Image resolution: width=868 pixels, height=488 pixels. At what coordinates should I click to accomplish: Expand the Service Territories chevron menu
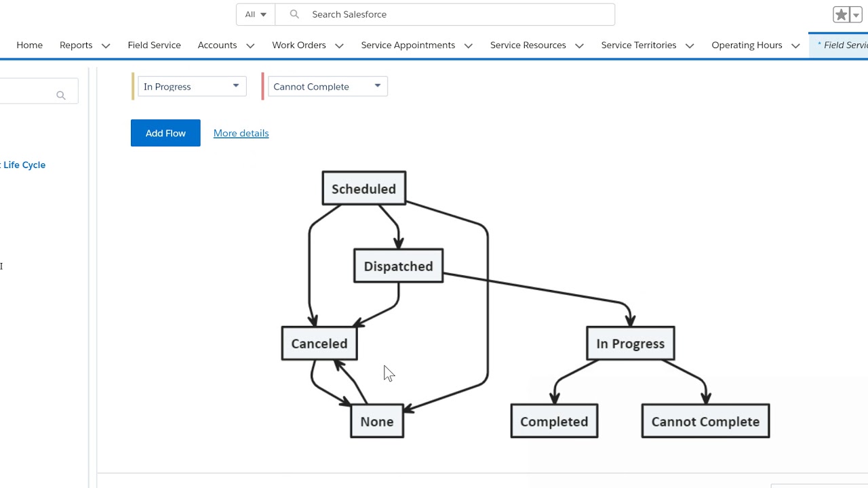(x=690, y=45)
